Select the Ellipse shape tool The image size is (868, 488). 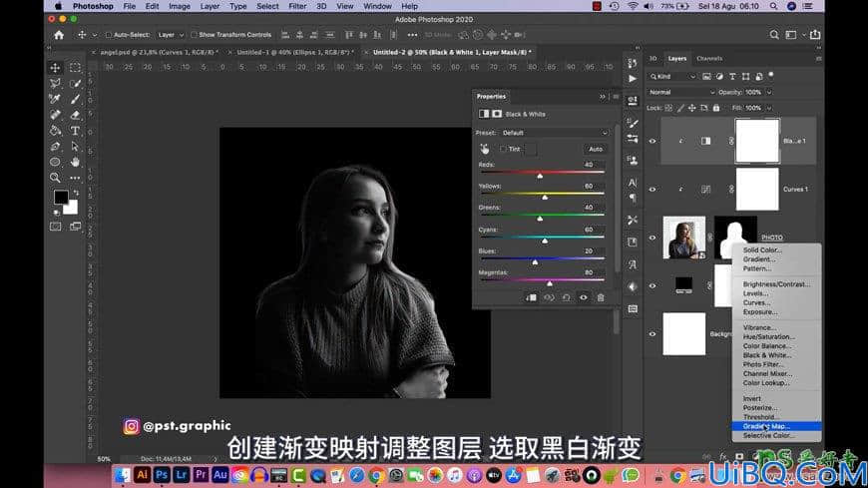(x=55, y=163)
